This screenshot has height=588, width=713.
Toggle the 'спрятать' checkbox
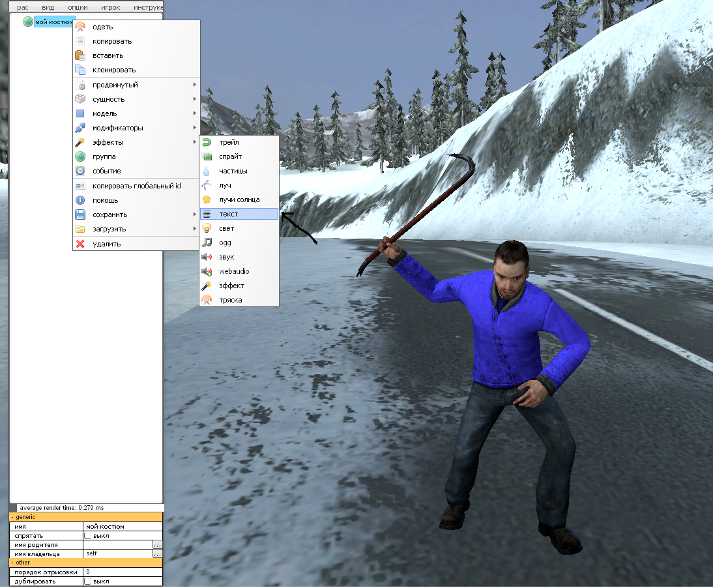(x=88, y=536)
